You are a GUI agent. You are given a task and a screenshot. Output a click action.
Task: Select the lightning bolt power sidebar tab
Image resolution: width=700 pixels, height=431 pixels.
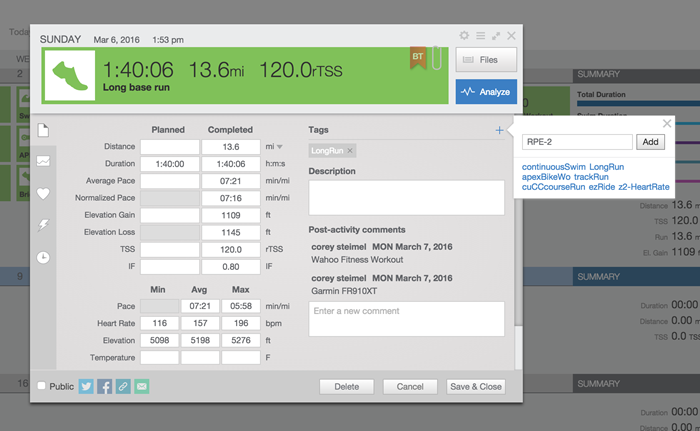click(43, 225)
